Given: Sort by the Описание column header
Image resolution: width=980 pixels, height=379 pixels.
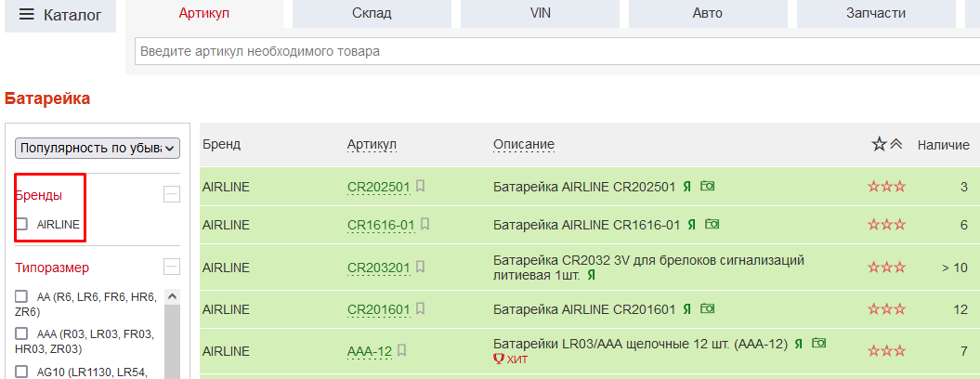Looking at the screenshot, I should point(524,144).
